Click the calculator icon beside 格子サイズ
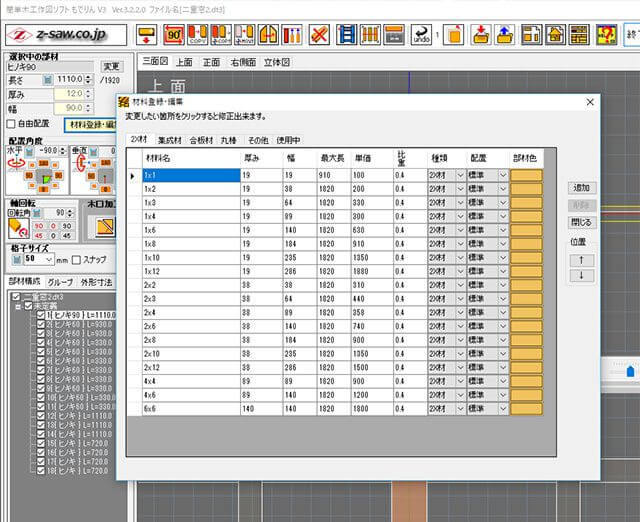This screenshot has height=522, width=640. [x=17, y=259]
